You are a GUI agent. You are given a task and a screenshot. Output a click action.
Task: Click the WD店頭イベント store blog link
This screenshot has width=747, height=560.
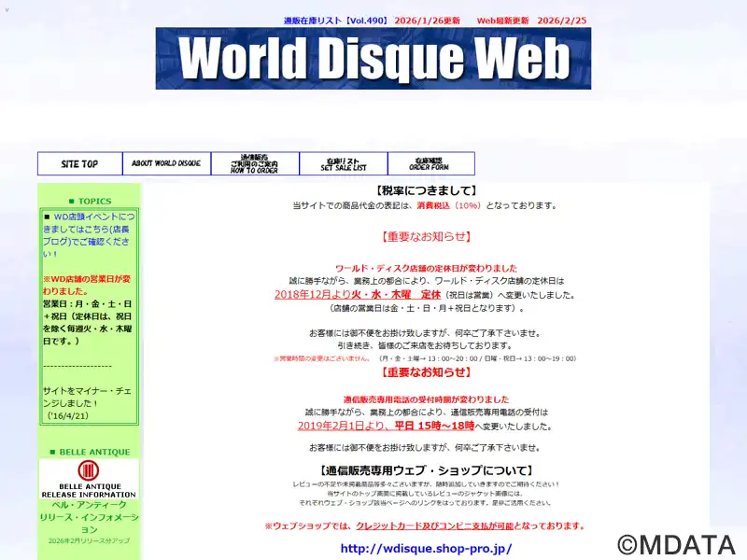click(x=89, y=235)
